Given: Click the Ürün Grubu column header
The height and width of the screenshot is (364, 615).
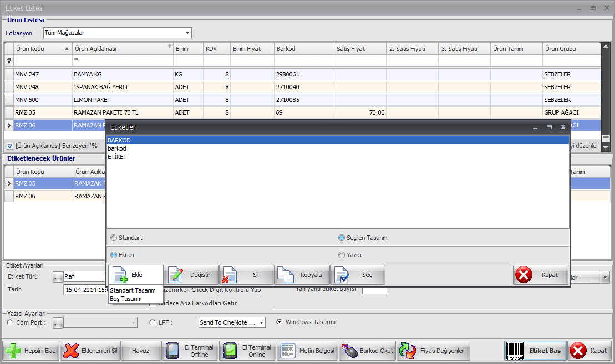Looking at the screenshot, I should 571,49.
